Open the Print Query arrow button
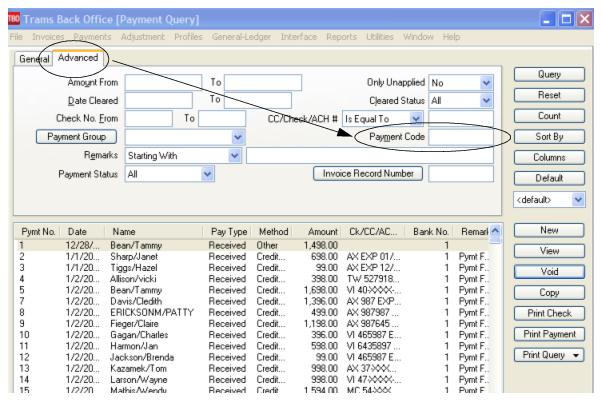 pos(576,355)
